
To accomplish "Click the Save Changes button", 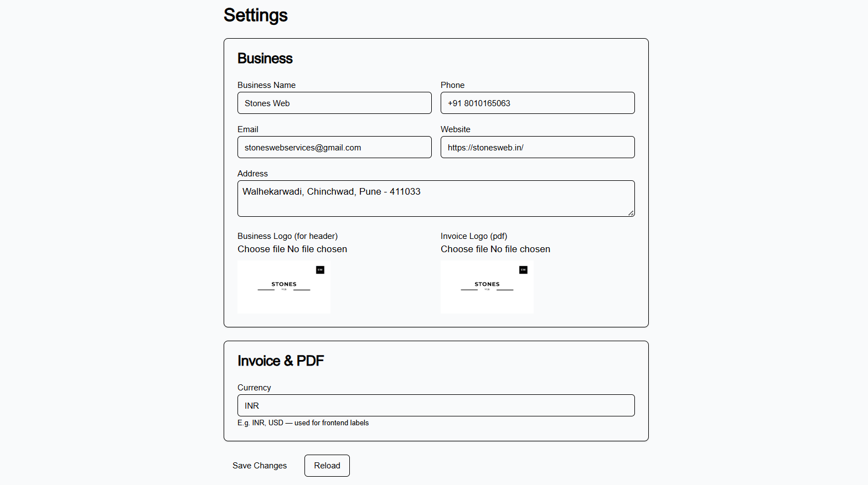I will click(260, 466).
